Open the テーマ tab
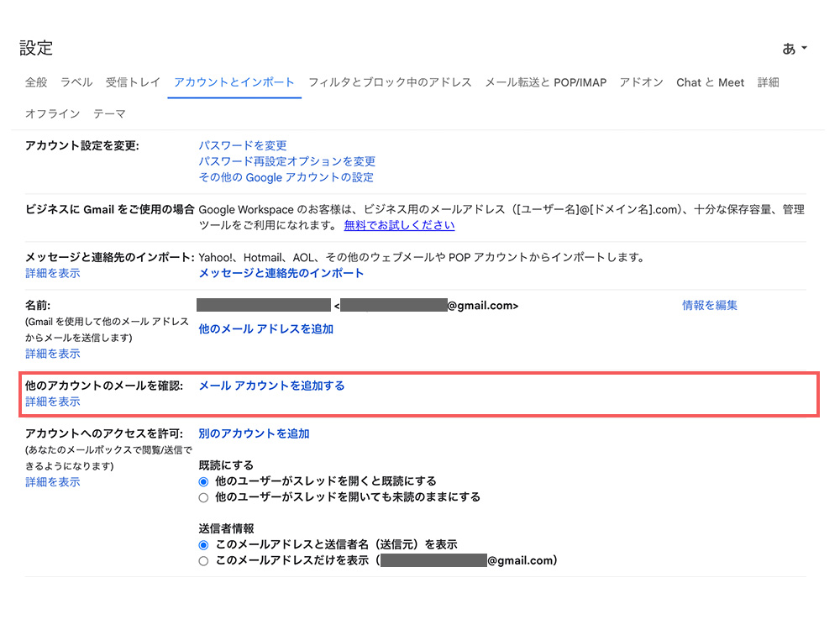This screenshot has height=630, width=840. tap(109, 113)
